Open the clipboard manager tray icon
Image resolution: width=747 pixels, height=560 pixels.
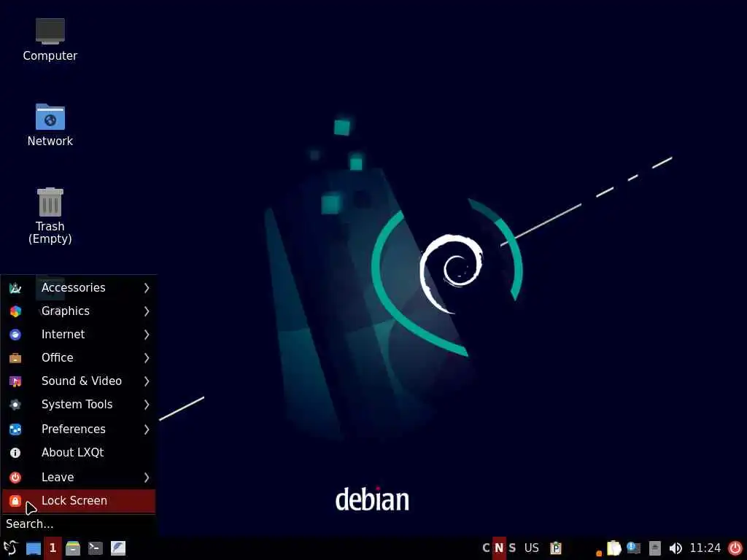[x=555, y=548]
